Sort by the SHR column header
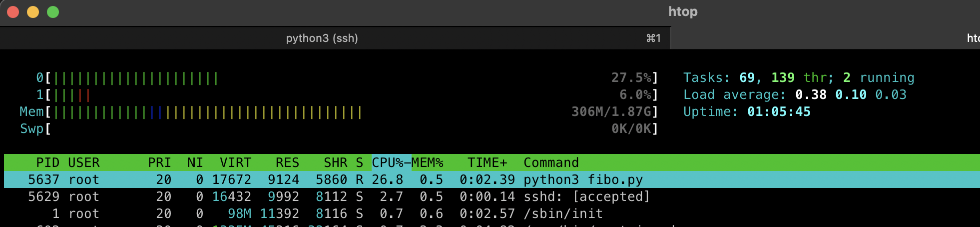Screen dimensions: 980x227 pos(335,162)
